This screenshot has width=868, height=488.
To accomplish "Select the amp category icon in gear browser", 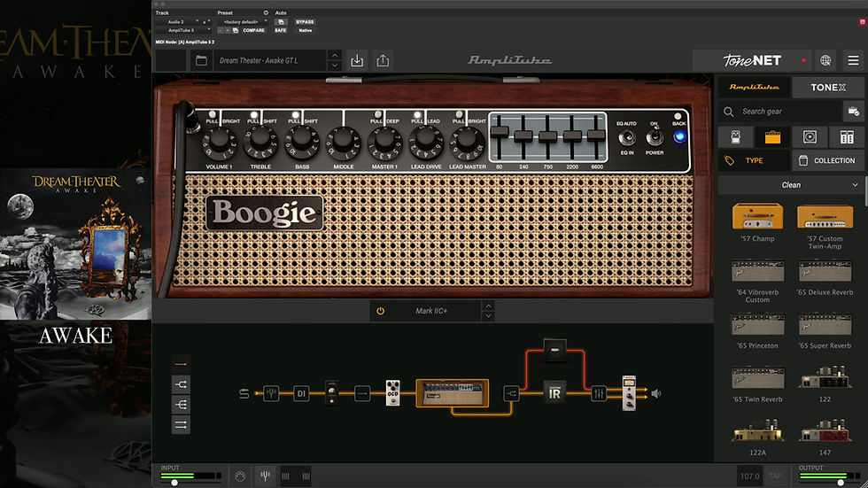I will [772, 136].
